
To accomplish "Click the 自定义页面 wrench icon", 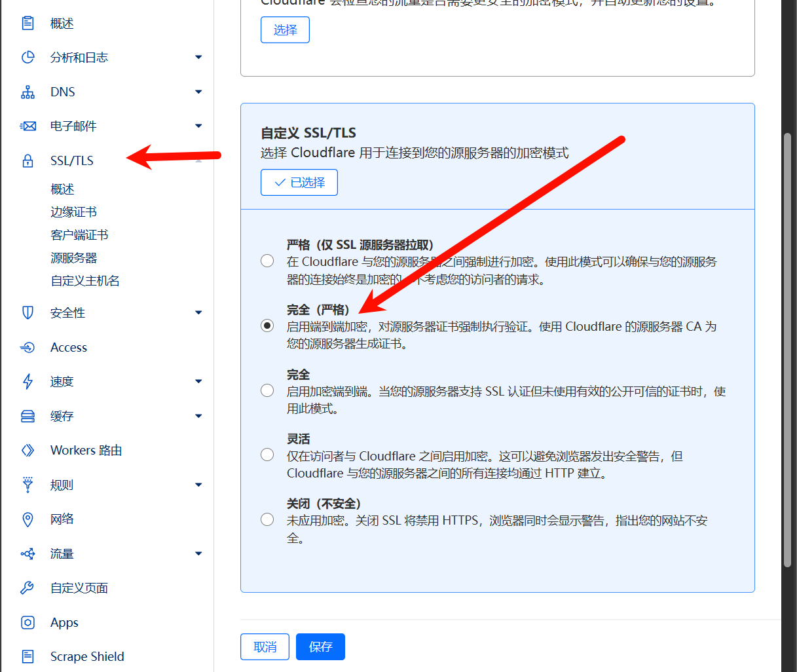I will pyautogui.click(x=28, y=588).
